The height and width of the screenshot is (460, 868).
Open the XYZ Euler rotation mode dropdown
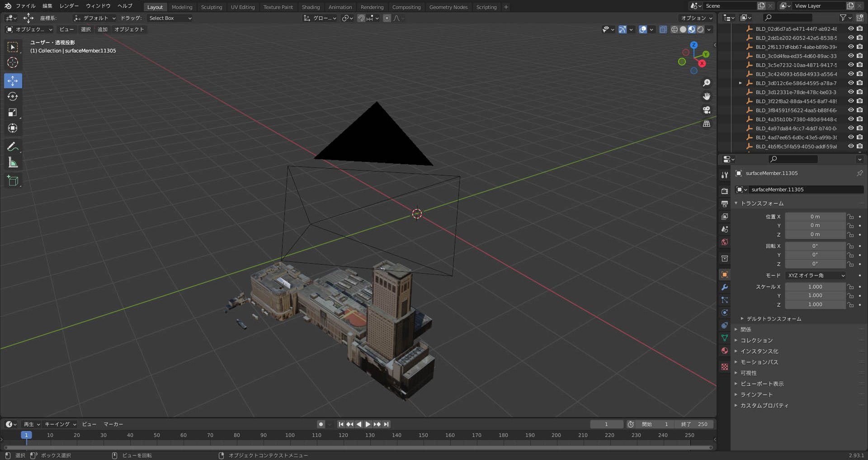815,275
